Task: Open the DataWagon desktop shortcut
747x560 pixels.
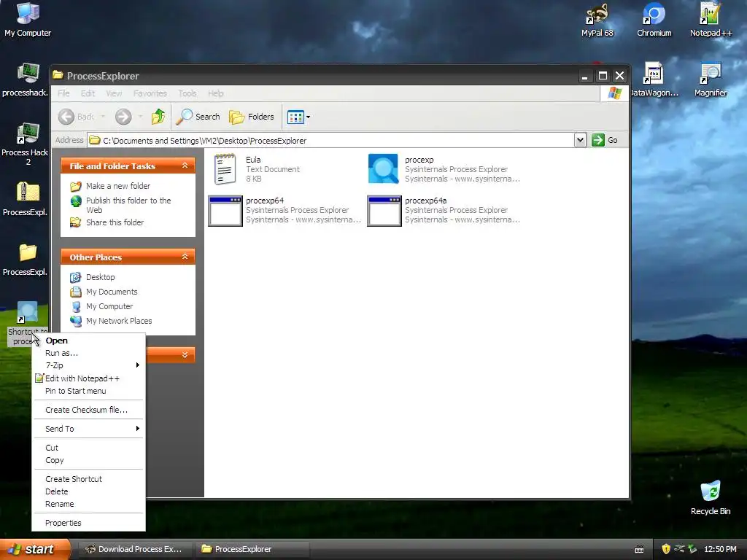Action: click(x=654, y=79)
